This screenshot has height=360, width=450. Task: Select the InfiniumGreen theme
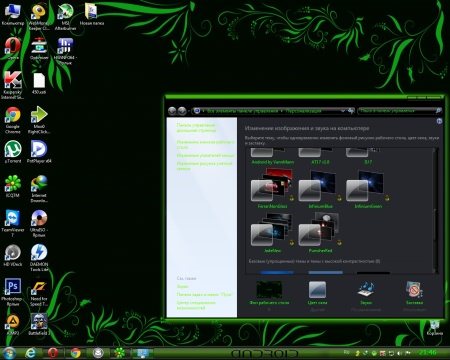click(x=368, y=189)
